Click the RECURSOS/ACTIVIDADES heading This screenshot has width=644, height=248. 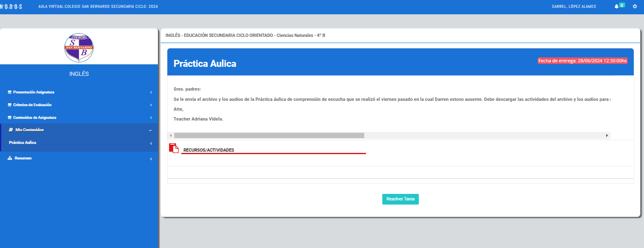[x=209, y=150]
